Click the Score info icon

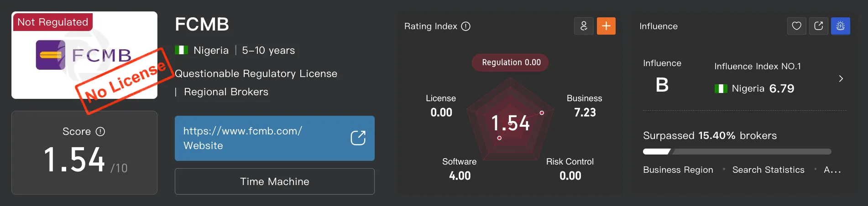point(100,132)
